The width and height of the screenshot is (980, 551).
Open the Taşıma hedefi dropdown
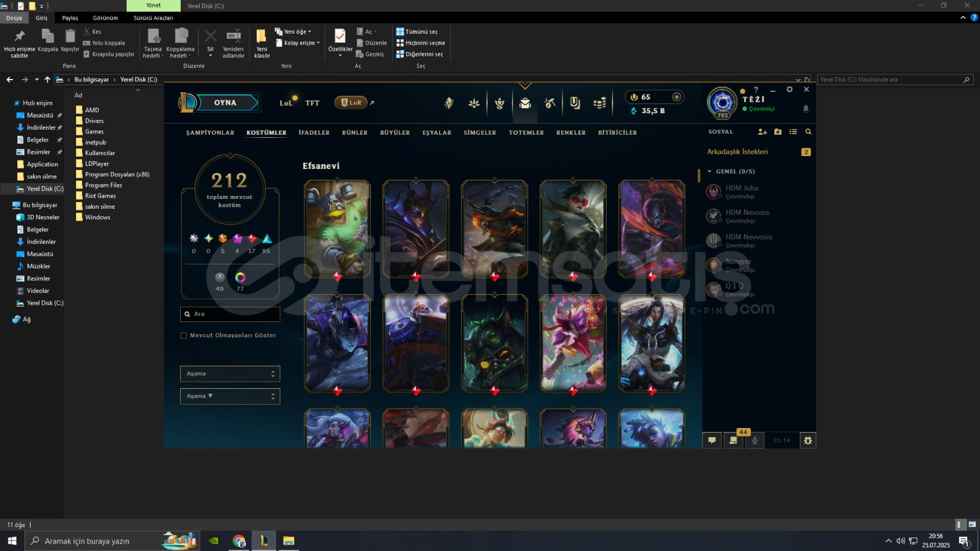point(153,43)
